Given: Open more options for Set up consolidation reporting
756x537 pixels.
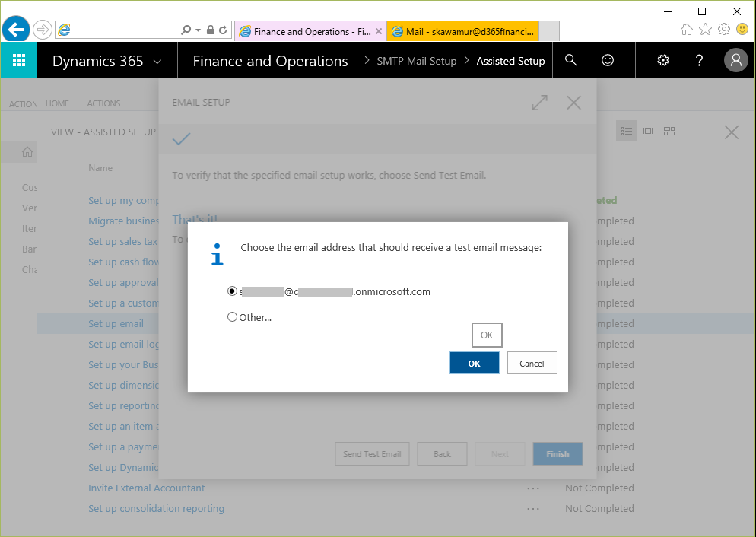Looking at the screenshot, I should click(533, 509).
